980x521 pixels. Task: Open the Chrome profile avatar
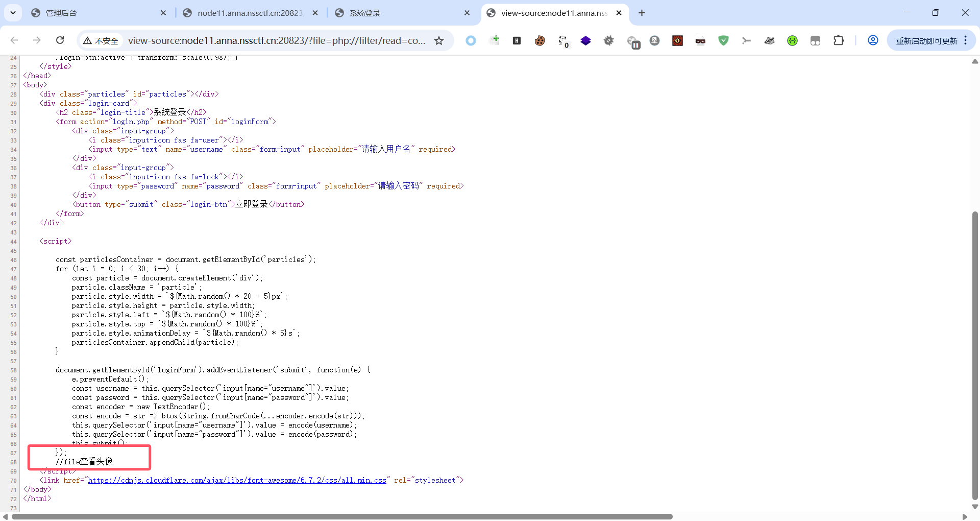coord(873,40)
